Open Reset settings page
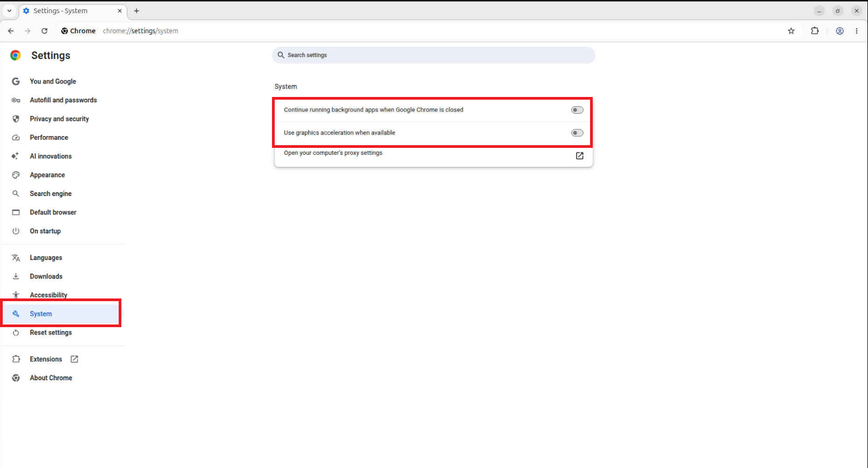This screenshot has width=868, height=468. coord(50,333)
